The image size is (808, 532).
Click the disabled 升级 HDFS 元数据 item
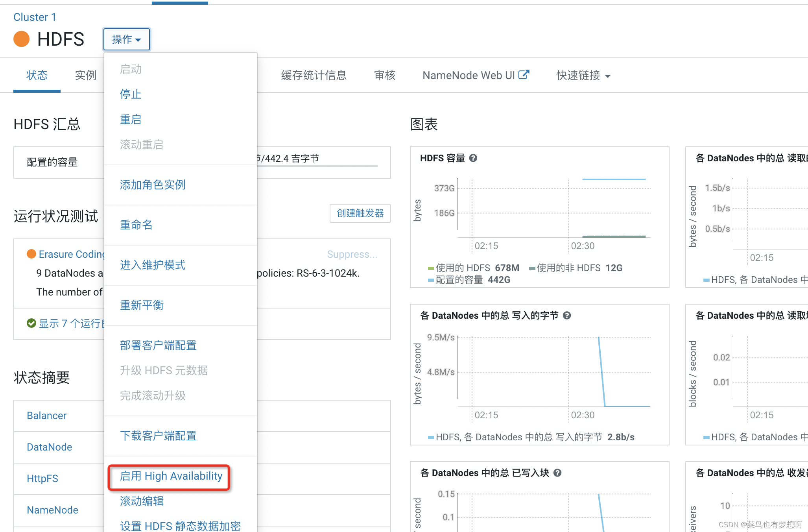tap(164, 370)
